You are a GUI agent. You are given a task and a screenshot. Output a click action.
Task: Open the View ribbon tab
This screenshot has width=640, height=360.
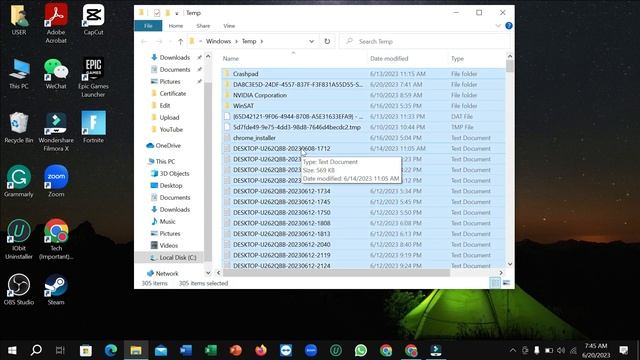tap(229, 26)
